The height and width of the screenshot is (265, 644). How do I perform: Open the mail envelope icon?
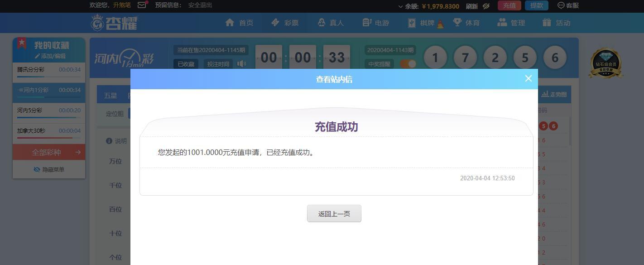[142, 5]
